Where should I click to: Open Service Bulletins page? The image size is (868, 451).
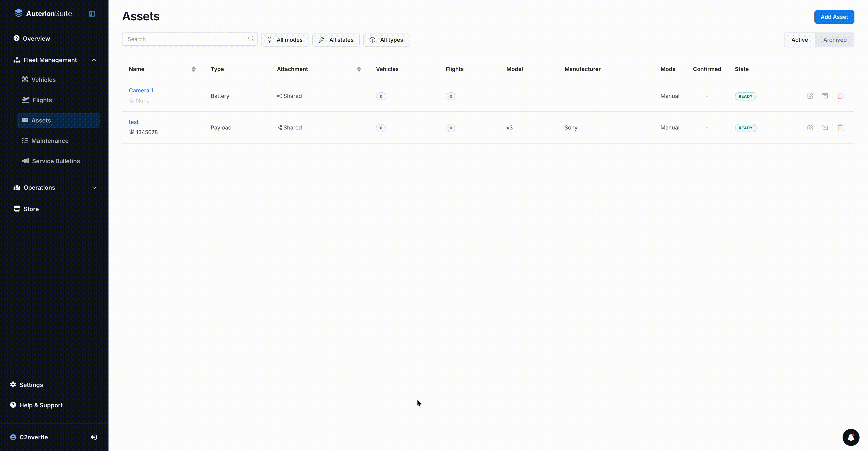[56, 161]
